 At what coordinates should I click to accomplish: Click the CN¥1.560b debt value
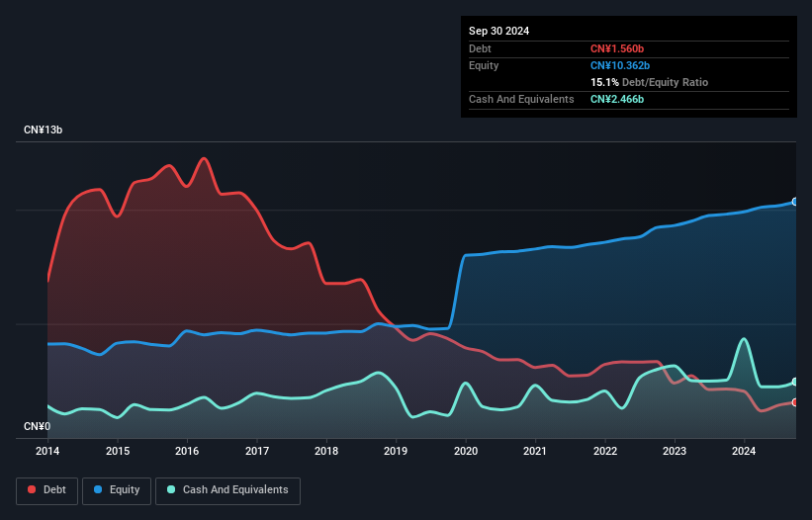[617, 48]
